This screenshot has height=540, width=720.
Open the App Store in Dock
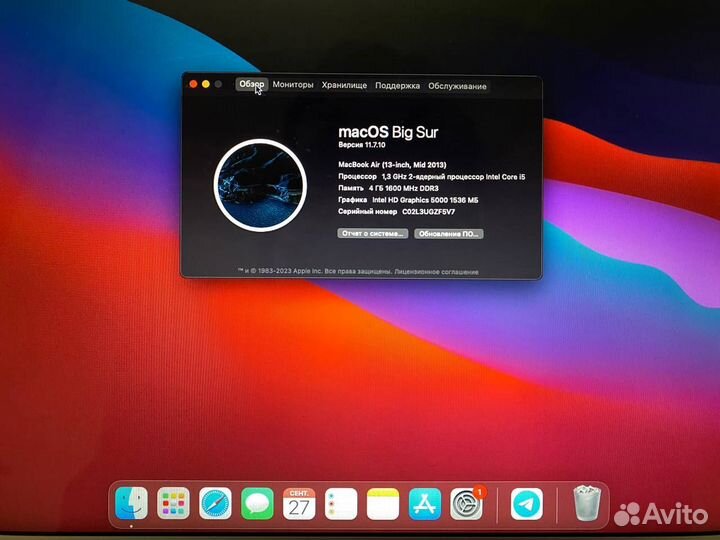(425, 504)
